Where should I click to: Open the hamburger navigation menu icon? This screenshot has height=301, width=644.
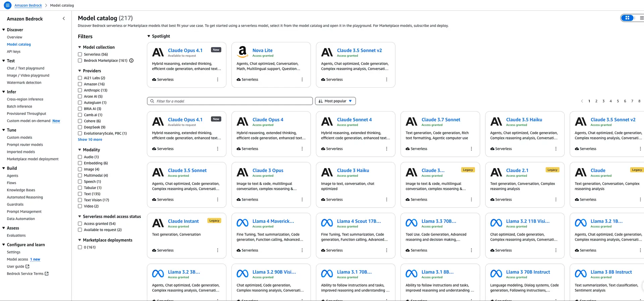7,5
